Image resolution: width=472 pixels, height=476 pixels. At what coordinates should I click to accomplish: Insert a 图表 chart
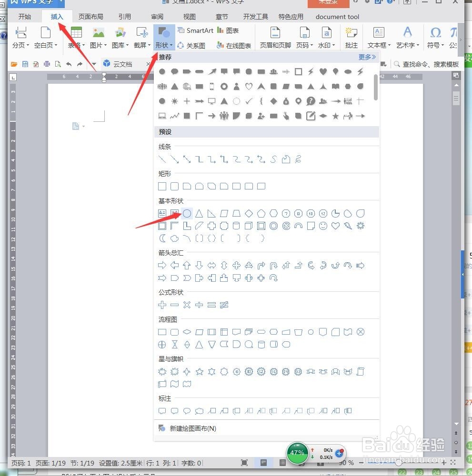click(x=228, y=30)
